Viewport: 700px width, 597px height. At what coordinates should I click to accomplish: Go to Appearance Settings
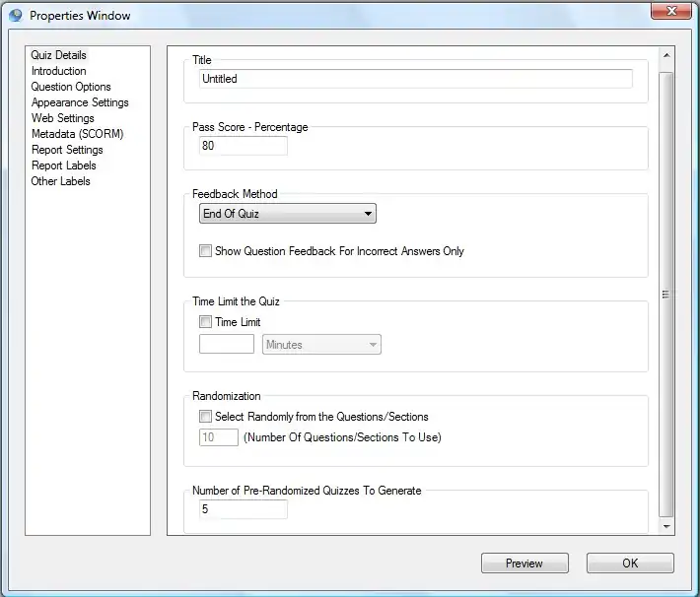click(x=80, y=102)
